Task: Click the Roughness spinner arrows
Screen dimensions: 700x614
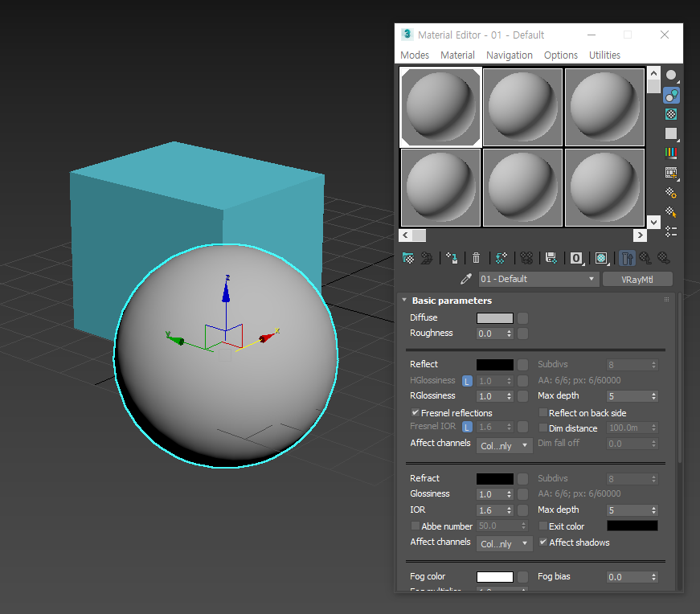Action: click(x=509, y=334)
